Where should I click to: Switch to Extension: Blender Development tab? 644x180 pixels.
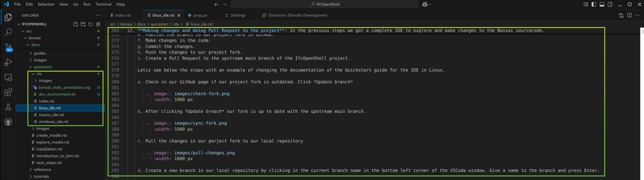point(298,15)
